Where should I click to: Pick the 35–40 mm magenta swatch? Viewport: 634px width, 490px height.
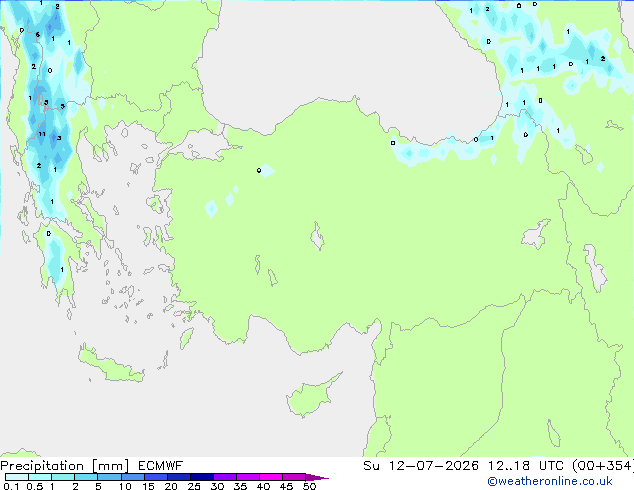248,477
